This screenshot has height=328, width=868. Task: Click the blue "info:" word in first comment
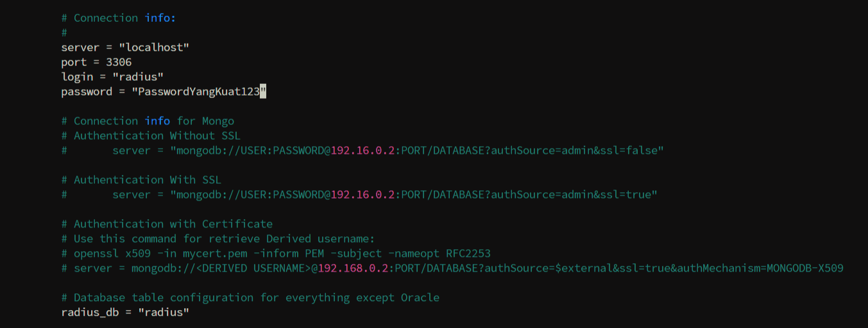[160, 18]
